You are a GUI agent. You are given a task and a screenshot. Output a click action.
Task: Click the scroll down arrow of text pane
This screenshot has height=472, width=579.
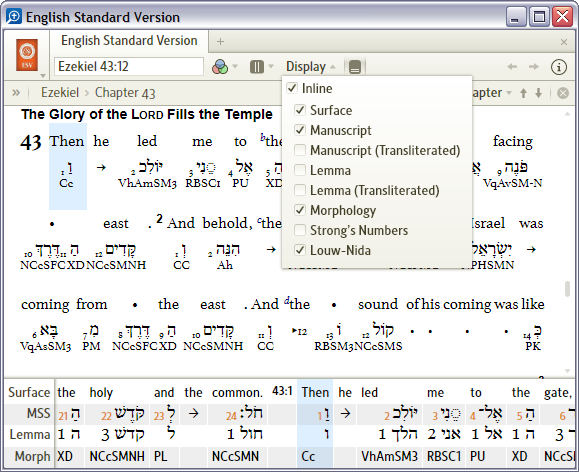(x=567, y=371)
